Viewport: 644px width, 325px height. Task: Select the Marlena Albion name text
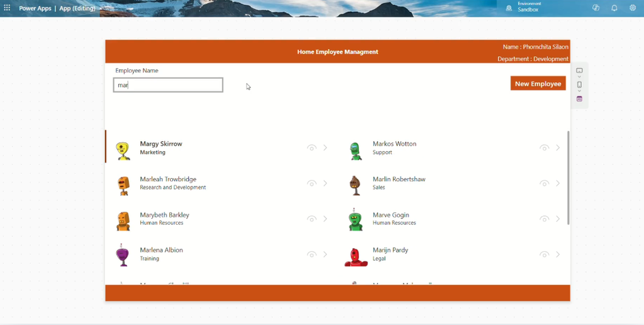162,249
